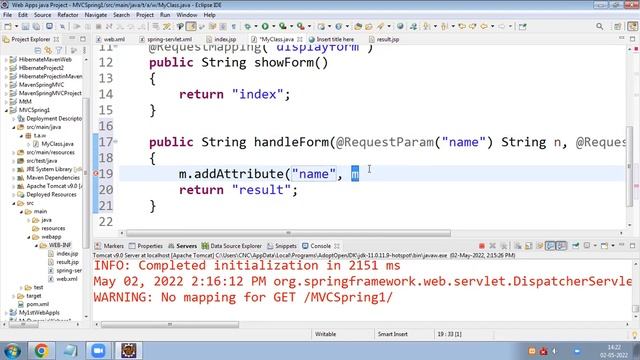
Task: Click Link with Editor in Project Explorer
Action: (x=48, y=51)
